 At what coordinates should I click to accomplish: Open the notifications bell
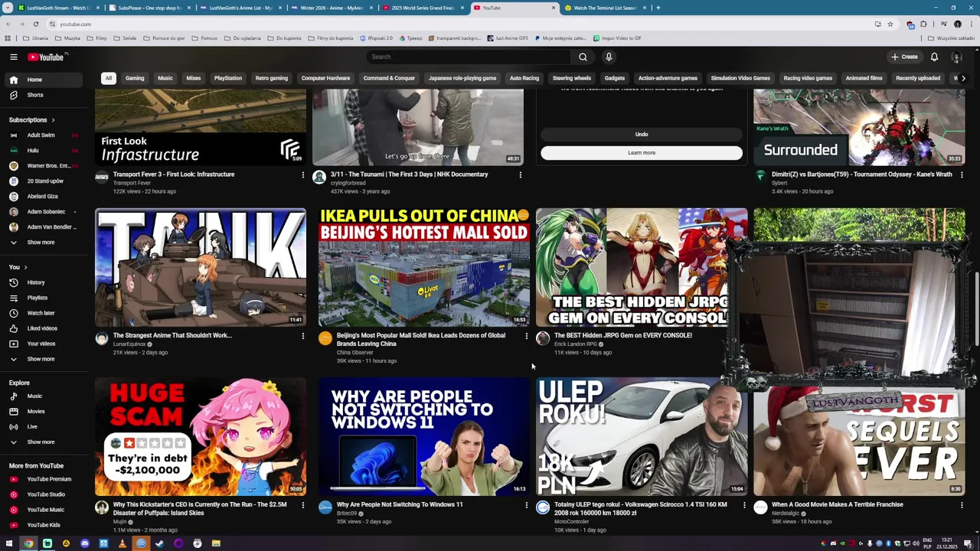point(934,57)
